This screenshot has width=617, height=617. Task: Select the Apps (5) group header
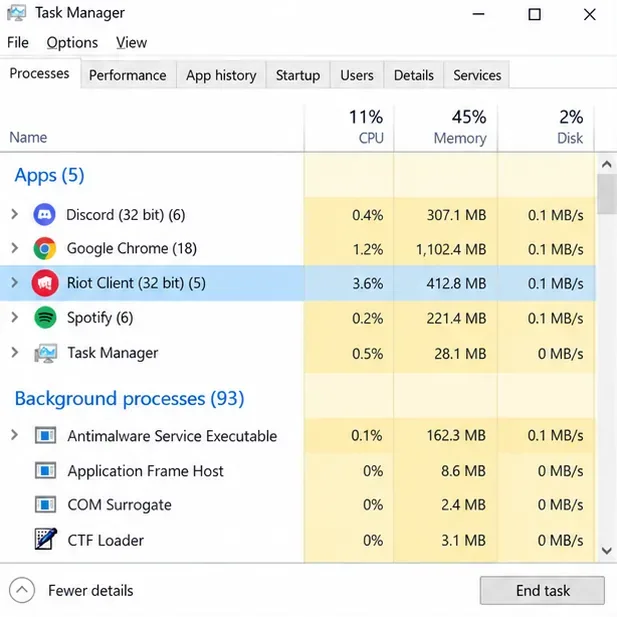pyautogui.click(x=49, y=175)
